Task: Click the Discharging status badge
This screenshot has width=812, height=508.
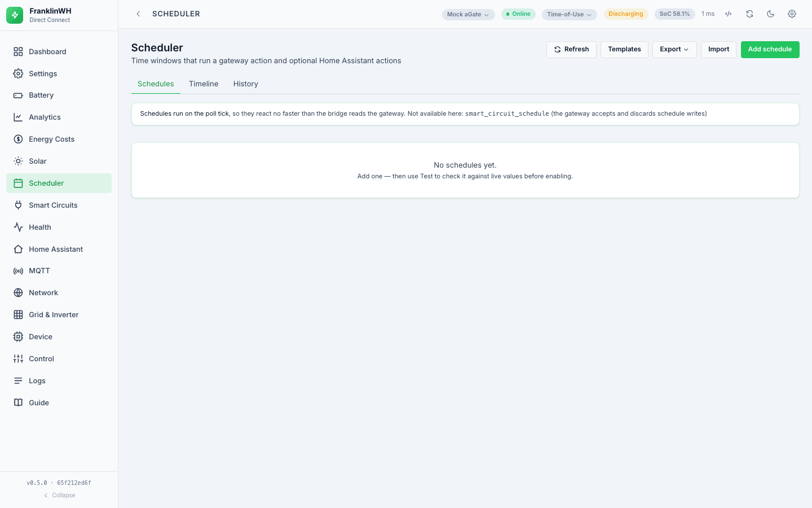Action: point(626,14)
